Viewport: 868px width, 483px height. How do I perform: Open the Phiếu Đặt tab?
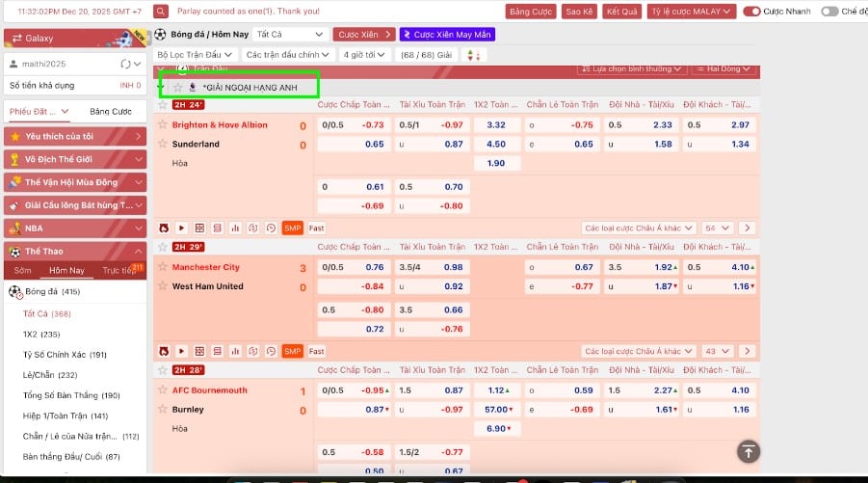39,111
